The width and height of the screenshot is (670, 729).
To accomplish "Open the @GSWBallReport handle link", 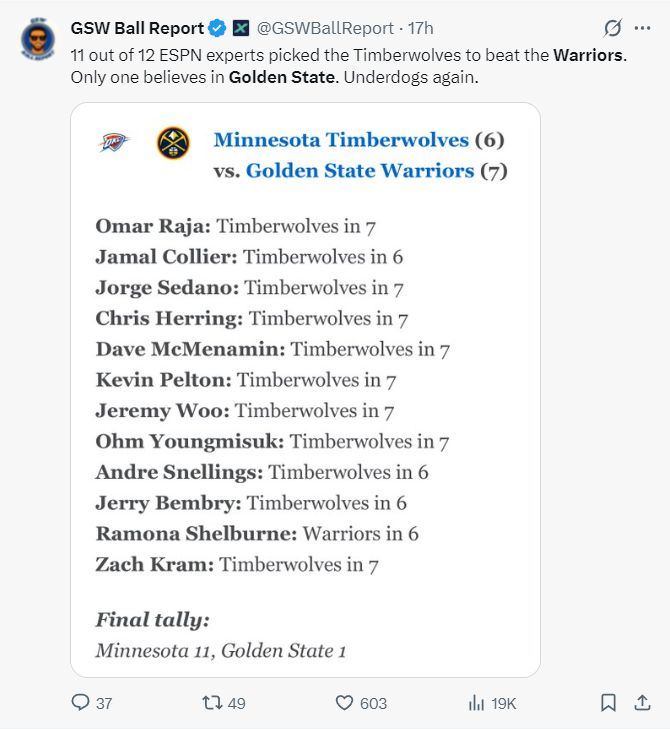I will point(326,28).
